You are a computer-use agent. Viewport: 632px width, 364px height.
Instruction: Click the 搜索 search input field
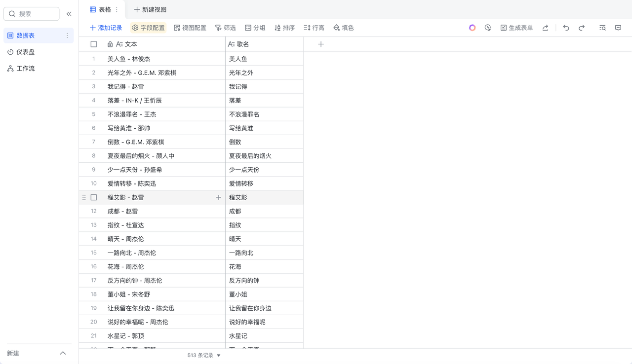[x=31, y=14]
